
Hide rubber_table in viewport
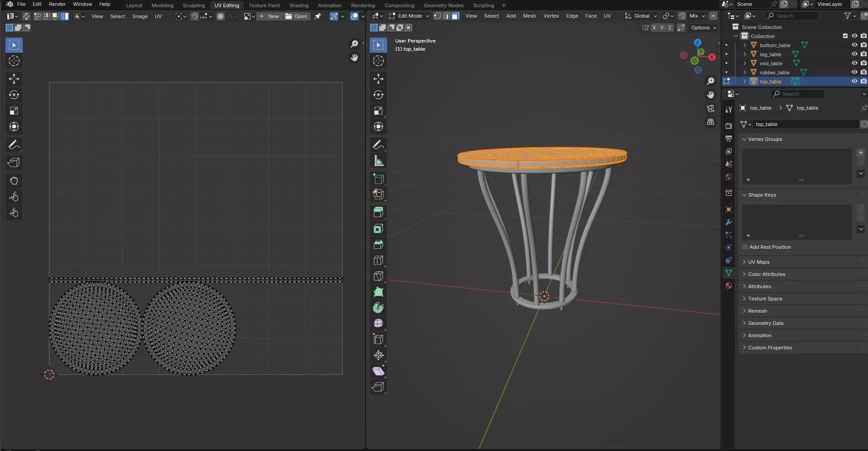point(854,72)
